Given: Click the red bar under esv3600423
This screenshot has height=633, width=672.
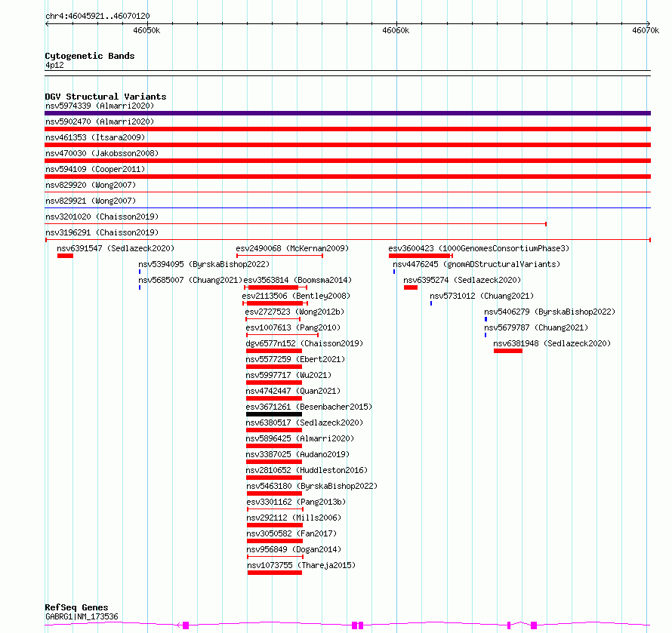Looking at the screenshot, I should pyautogui.click(x=420, y=256).
